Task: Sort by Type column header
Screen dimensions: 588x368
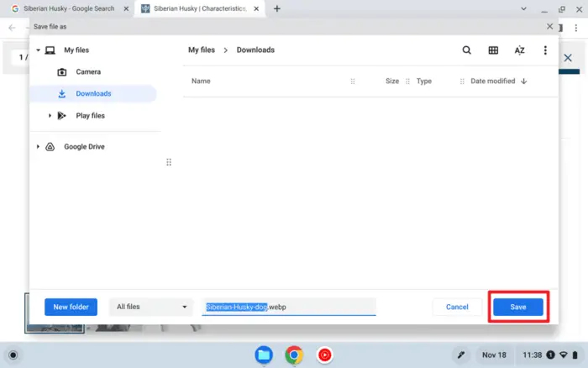Action: coord(423,81)
